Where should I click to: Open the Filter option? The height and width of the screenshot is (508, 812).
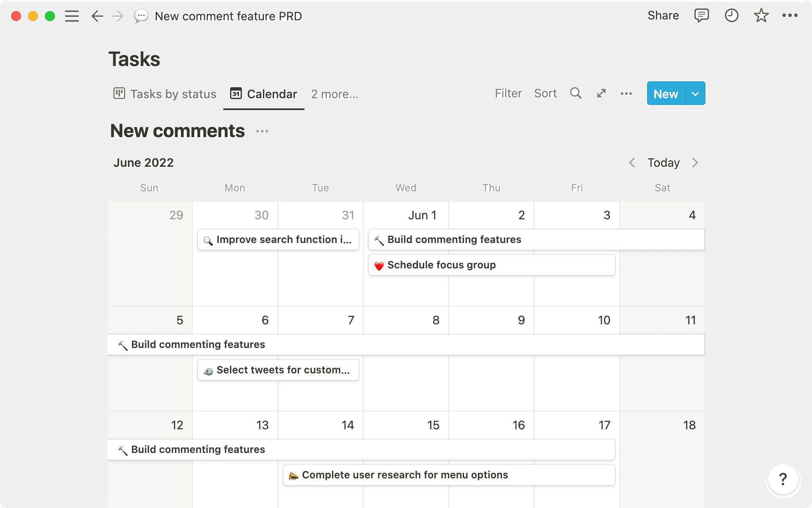[508, 93]
